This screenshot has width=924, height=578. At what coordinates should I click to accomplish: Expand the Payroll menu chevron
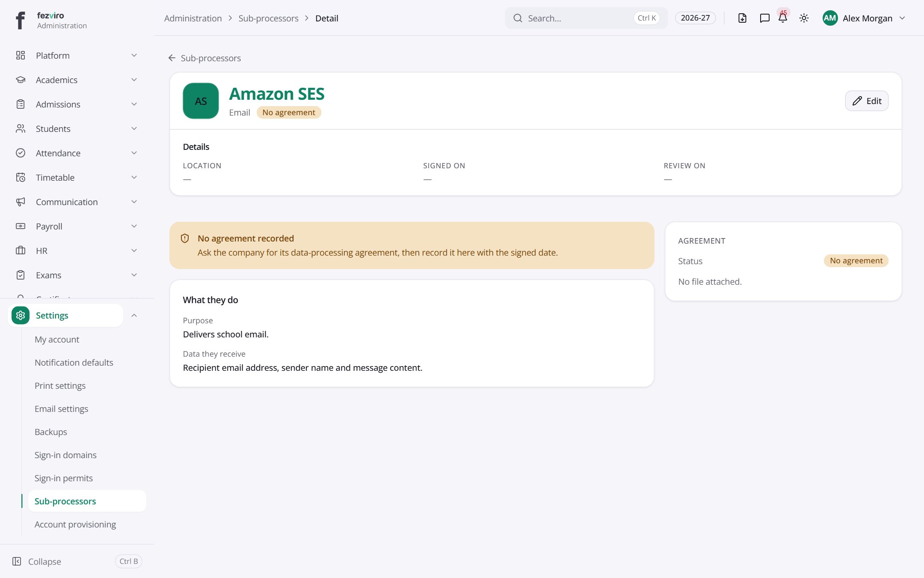click(134, 226)
